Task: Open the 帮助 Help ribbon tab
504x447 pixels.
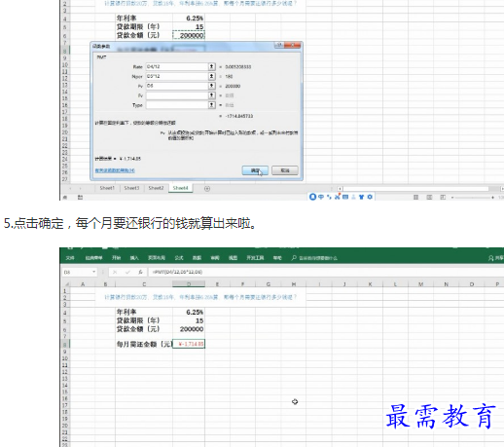Action: [277, 258]
